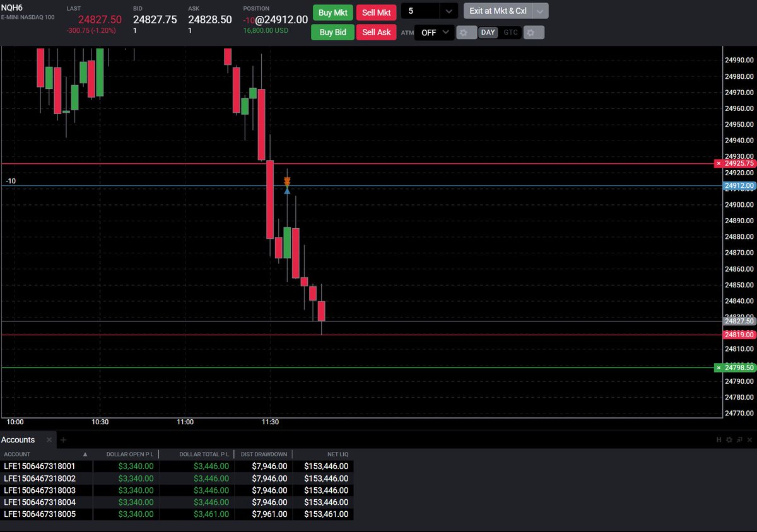Click the green 24798.50 price label
Viewport: 757px width, 532px height.
(740, 367)
